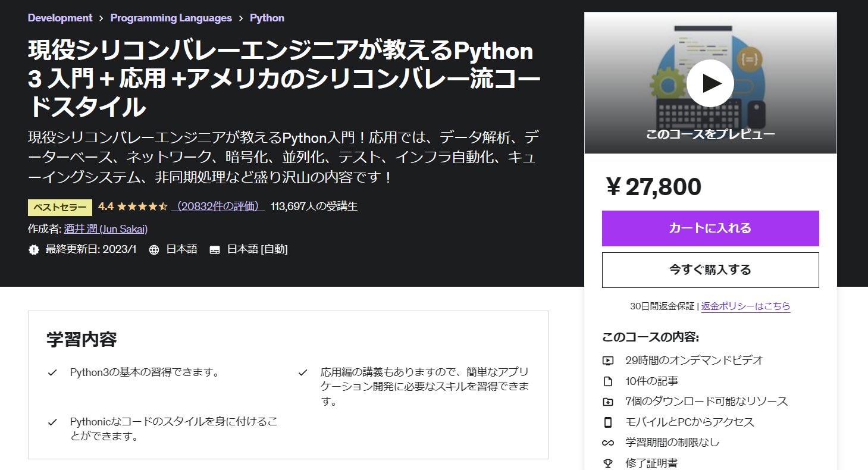This screenshot has width=868, height=470.
Task: Click the trophy icon beside 修了証明書
Action: tap(608, 462)
